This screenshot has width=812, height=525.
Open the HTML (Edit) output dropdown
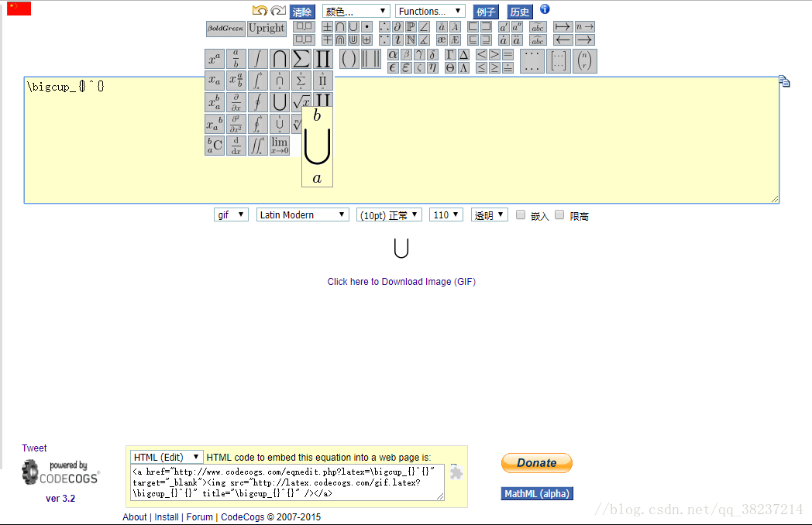click(167, 457)
